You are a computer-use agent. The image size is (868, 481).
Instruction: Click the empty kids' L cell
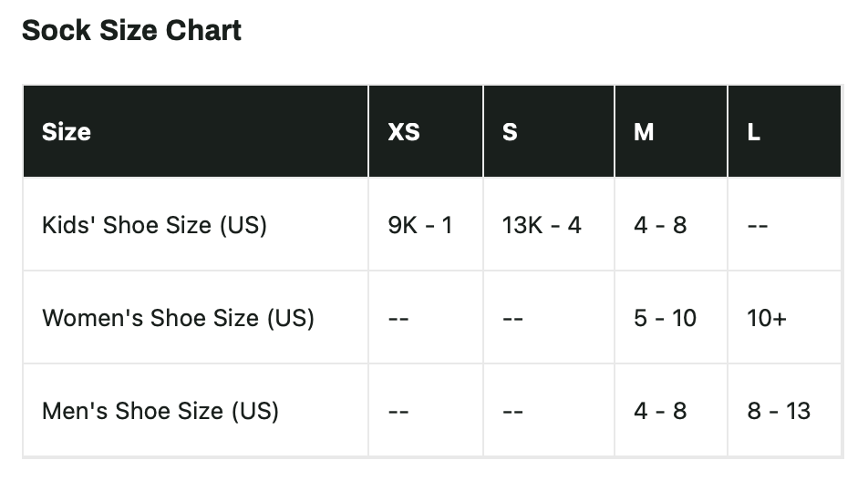784,224
